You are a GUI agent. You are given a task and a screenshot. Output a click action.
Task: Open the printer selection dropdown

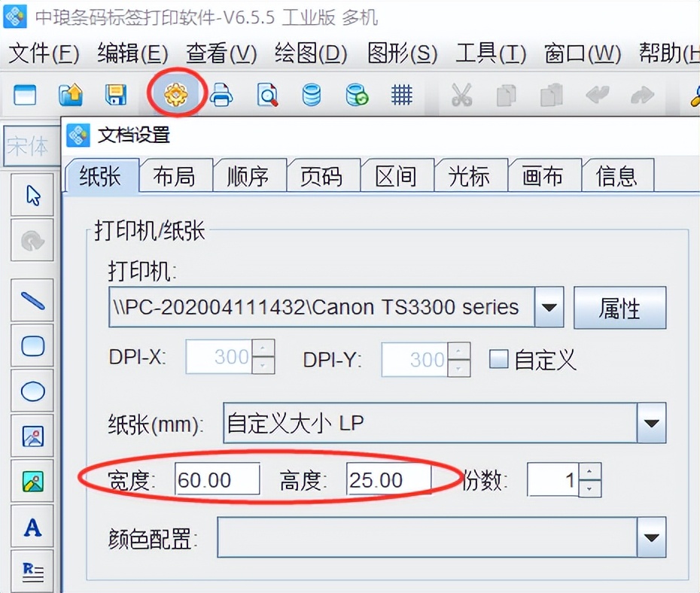click(x=550, y=307)
